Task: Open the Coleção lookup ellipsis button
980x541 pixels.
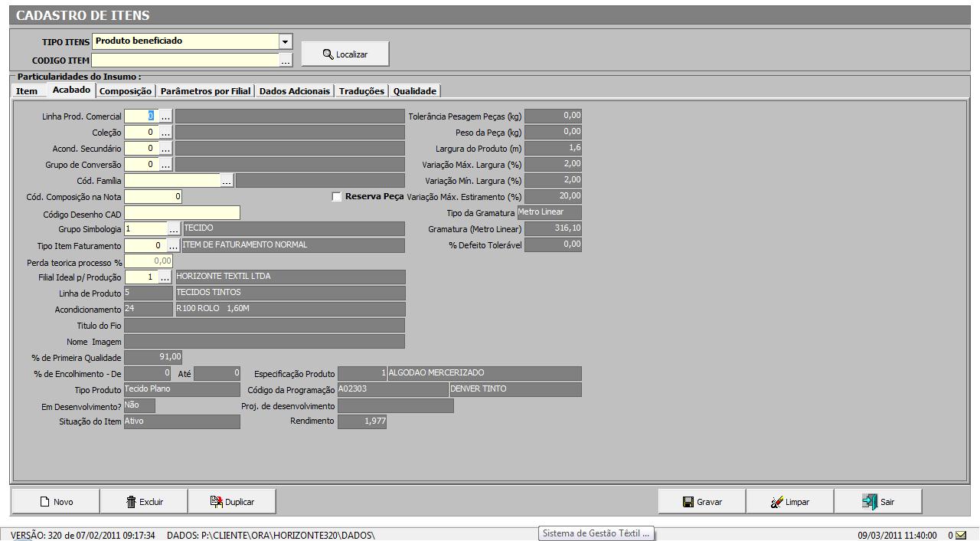Action: (165, 133)
